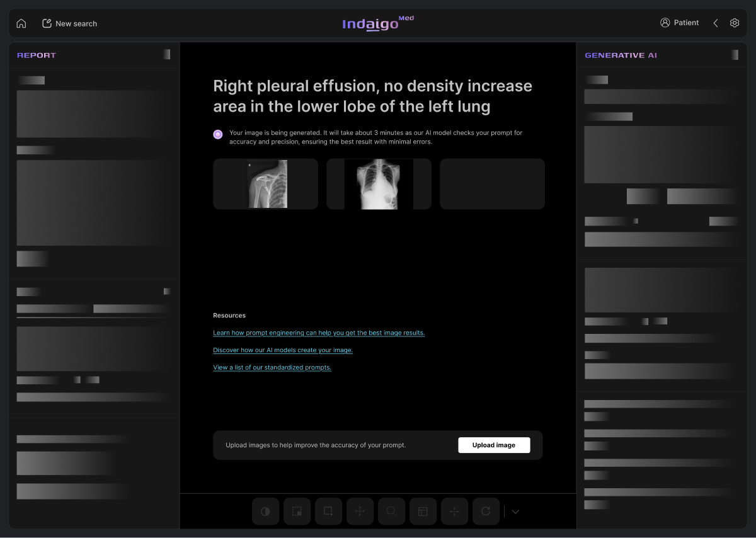The height and width of the screenshot is (538, 756).
Task: View the list of standardized prompts
Action: (x=272, y=367)
